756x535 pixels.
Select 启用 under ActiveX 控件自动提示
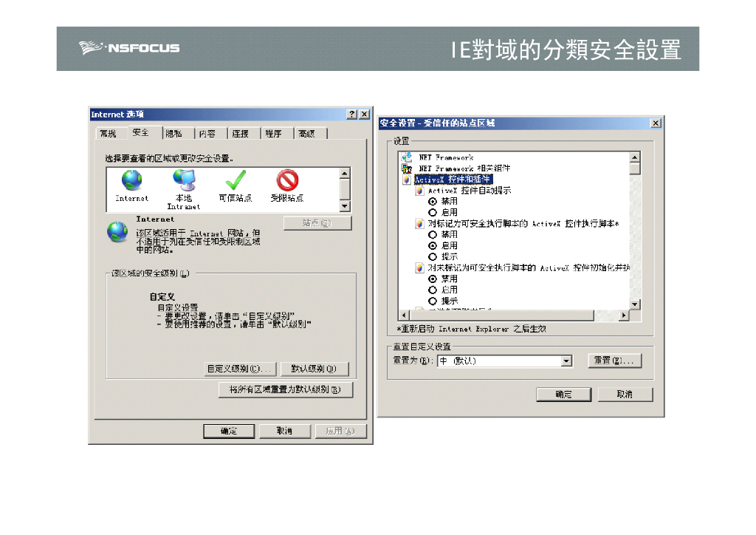[433, 213]
